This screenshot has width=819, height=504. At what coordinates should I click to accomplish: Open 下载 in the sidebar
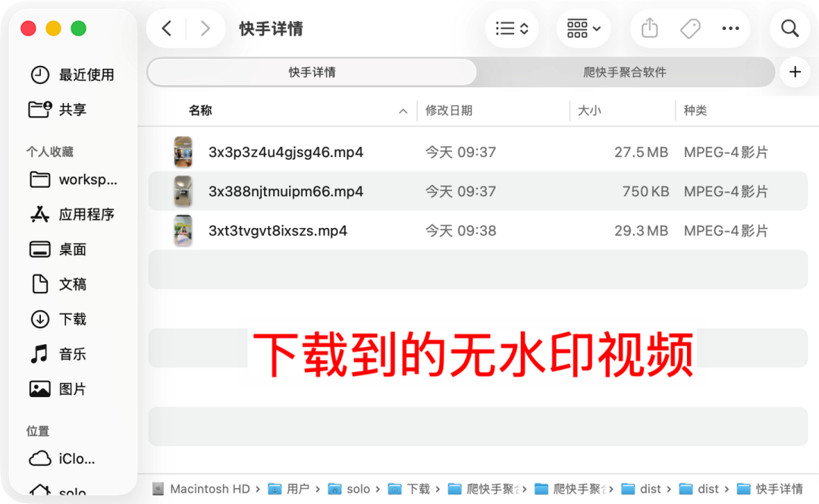[x=73, y=319]
